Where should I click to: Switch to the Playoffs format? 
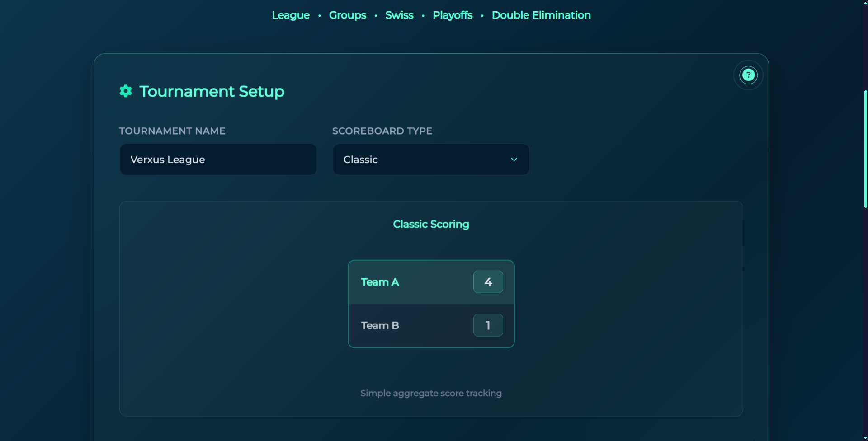453,15
